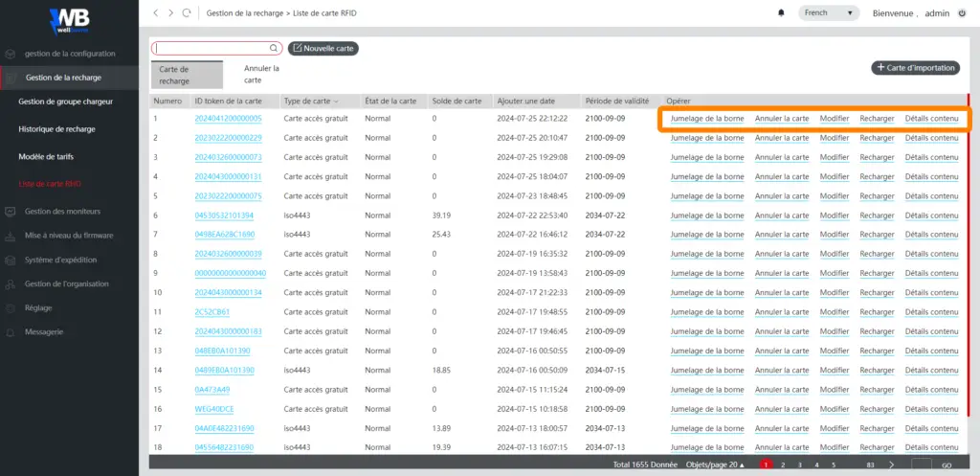Click the card search input field
This screenshot has width=980, height=476.
(x=216, y=48)
